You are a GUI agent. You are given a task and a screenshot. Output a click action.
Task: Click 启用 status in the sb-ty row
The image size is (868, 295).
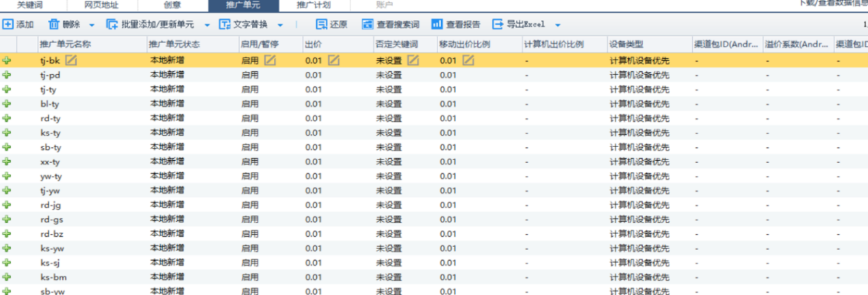pyautogui.click(x=250, y=146)
